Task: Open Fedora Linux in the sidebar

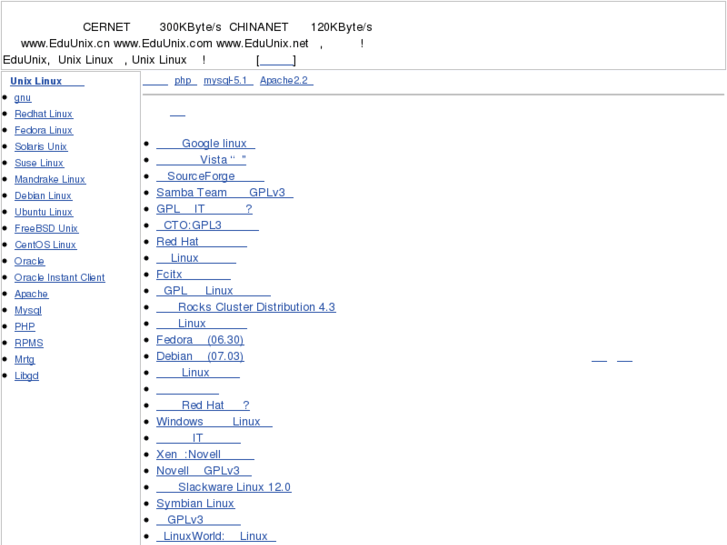Action: point(44,130)
